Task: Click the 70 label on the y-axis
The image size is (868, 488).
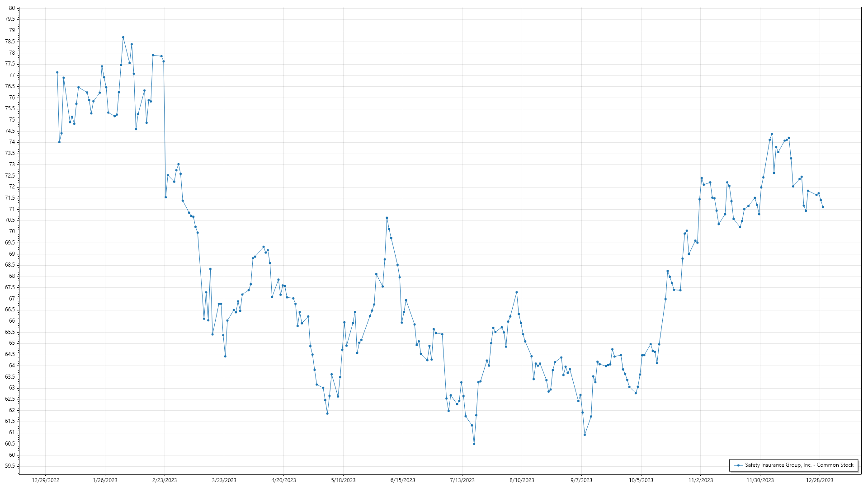Action: 12,231
